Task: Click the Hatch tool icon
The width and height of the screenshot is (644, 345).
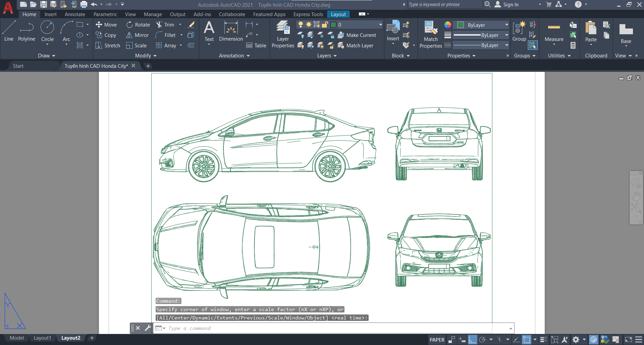Action: (80, 46)
